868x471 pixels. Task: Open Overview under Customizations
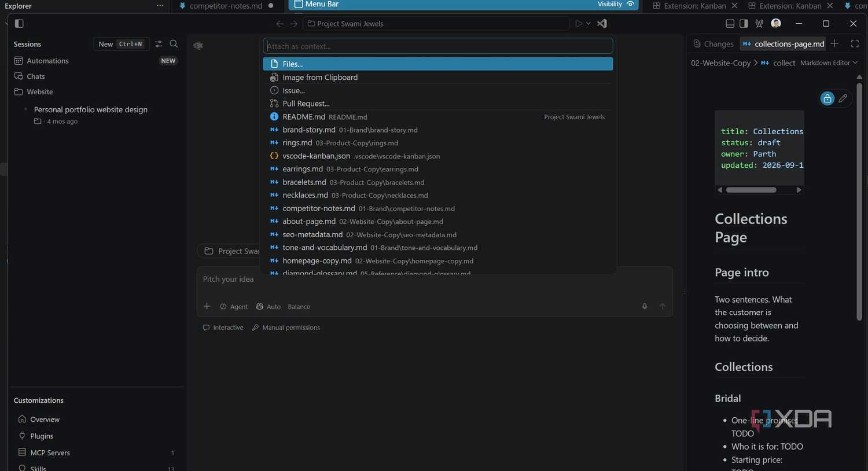click(x=38, y=420)
